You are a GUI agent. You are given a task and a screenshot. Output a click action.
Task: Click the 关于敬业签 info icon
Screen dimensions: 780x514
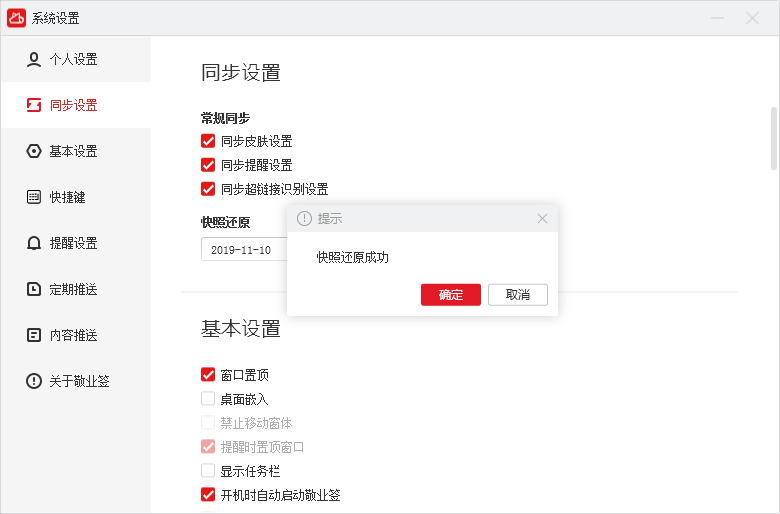tap(34, 381)
